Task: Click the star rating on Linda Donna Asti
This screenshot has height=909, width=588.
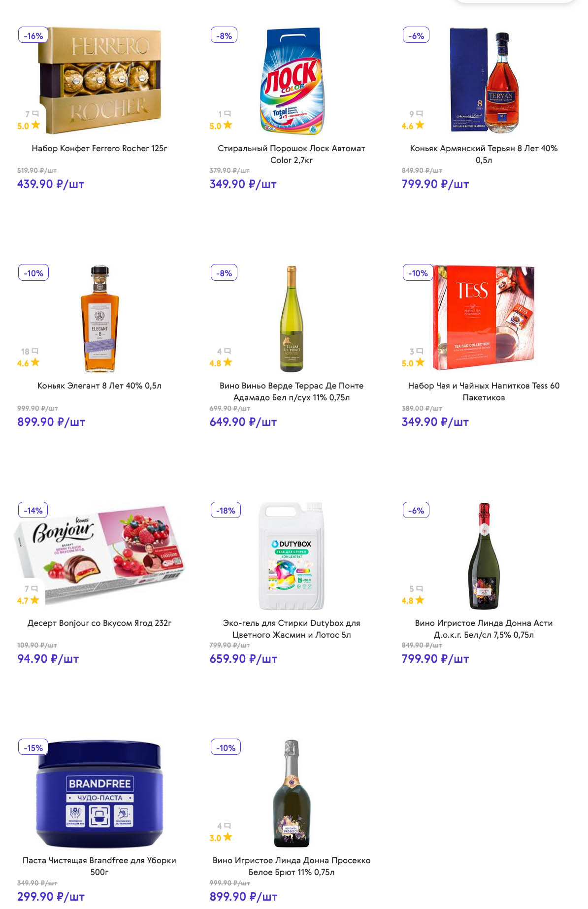Action: [x=420, y=600]
